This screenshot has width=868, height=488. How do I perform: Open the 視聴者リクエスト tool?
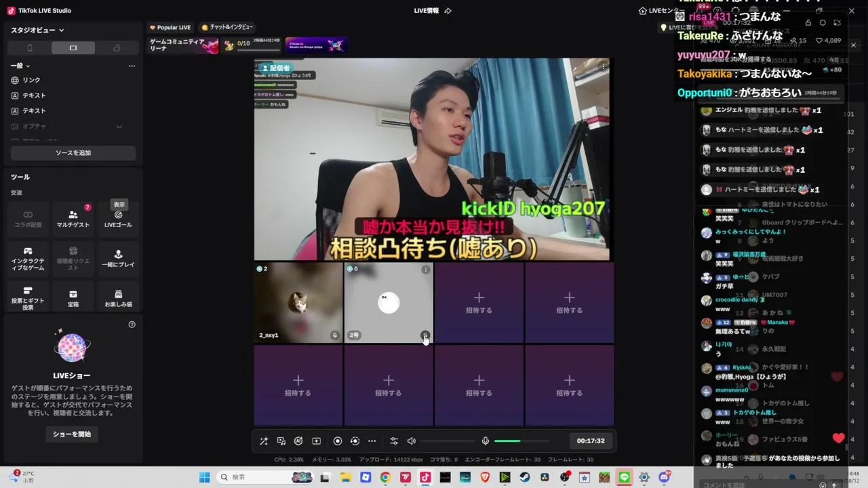pos(73,260)
